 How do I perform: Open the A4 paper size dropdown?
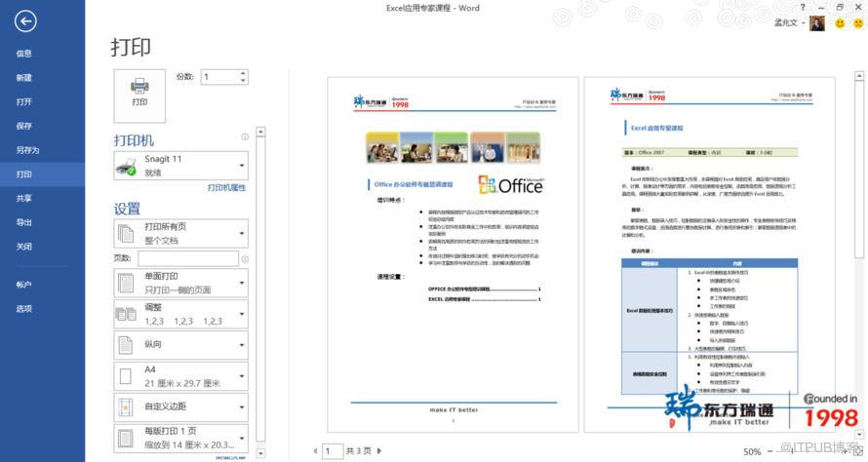[181, 376]
